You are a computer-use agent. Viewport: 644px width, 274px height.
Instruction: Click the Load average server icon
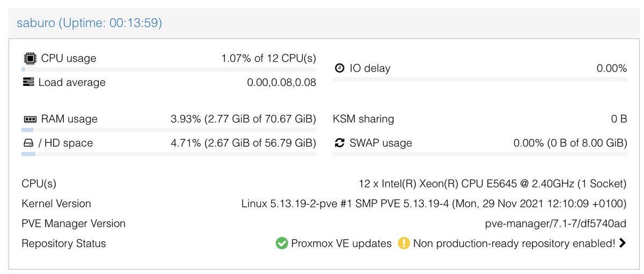28,82
